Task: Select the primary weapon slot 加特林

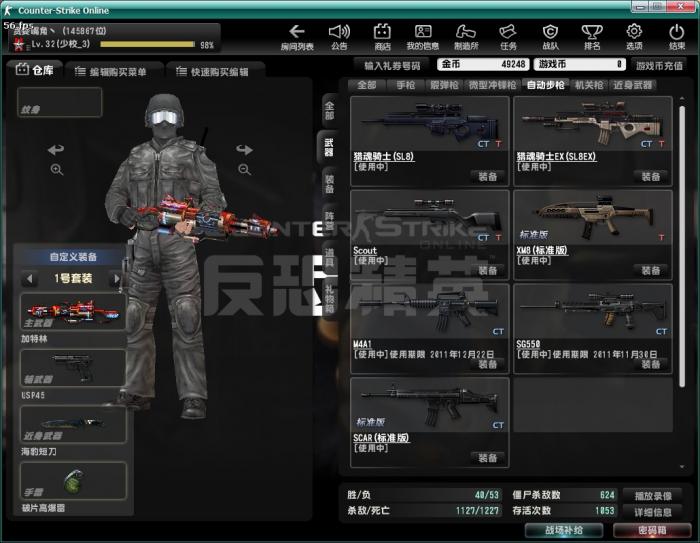Action: (x=73, y=312)
